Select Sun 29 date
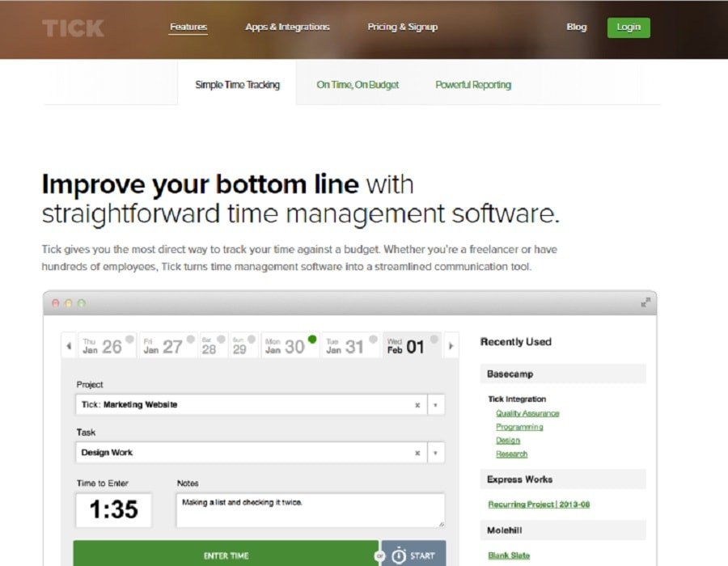The height and width of the screenshot is (566, 728). tap(243, 345)
